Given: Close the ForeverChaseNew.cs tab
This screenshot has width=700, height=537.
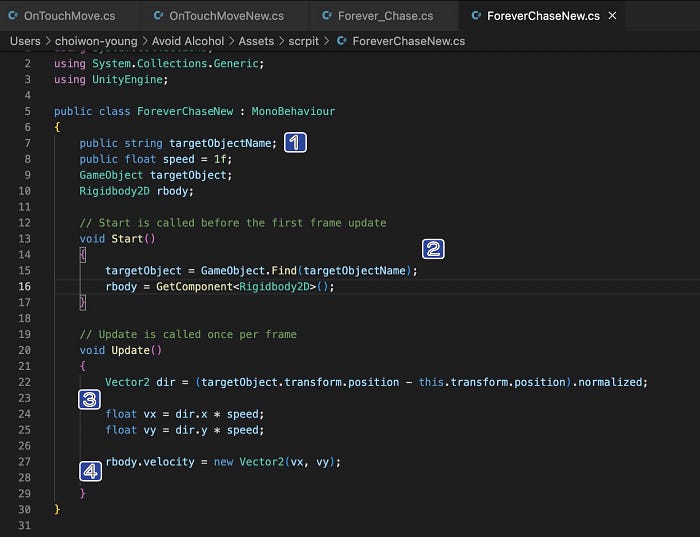Looking at the screenshot, I should pyautogui.click(x=612, y=16).
